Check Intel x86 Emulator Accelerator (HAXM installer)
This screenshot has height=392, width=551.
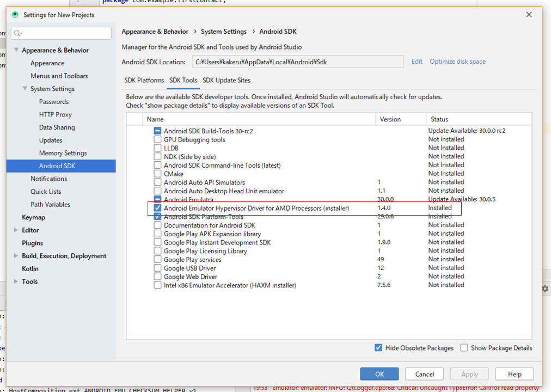[x=157, y=285]
